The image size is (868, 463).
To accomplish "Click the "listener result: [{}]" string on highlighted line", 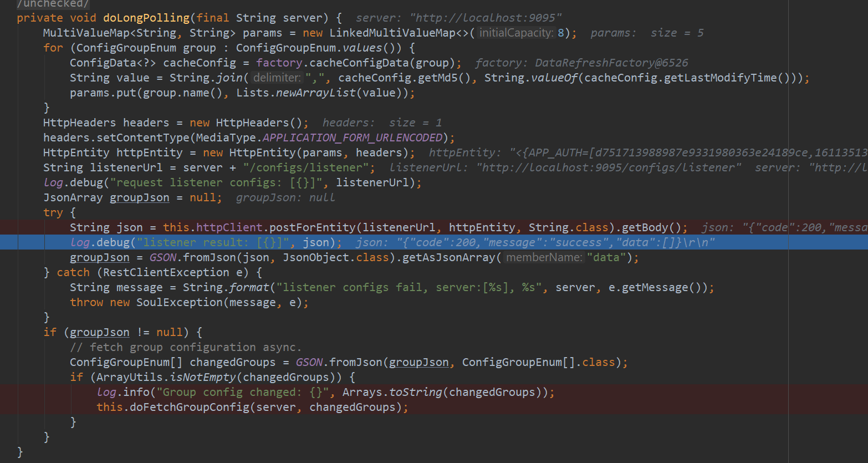I will coord(213,242).
